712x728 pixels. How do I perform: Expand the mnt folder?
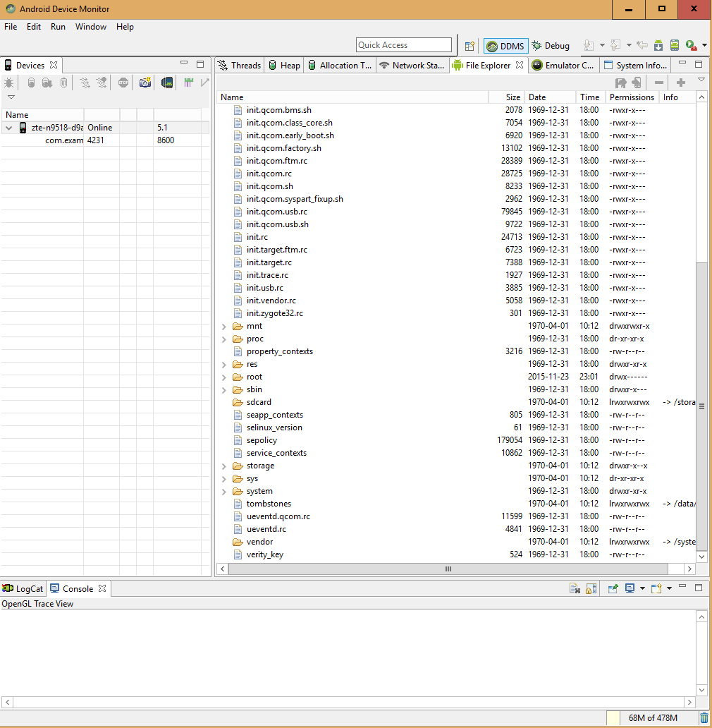(x=224, y=326)
